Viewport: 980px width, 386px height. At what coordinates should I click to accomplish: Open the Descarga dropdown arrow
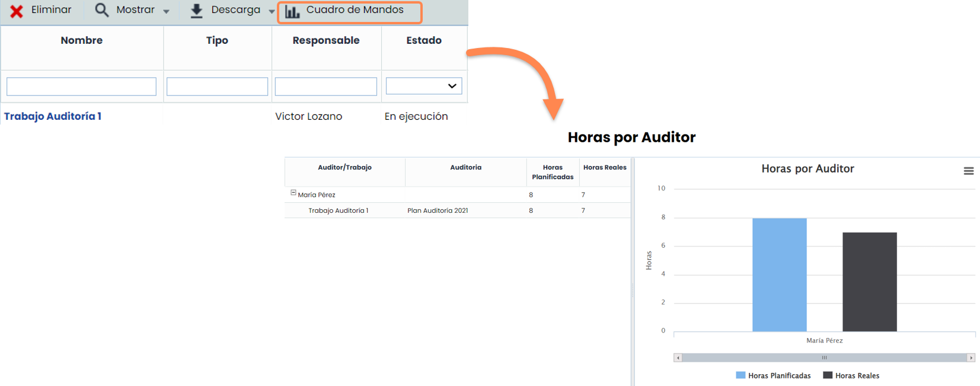pyautogui.click(x=272, y=11)
